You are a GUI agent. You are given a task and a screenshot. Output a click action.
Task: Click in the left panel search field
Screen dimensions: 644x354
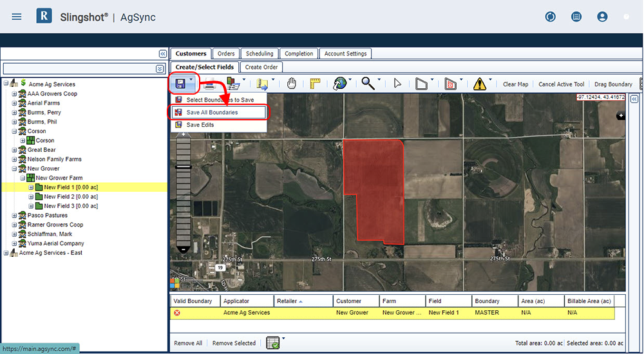(x=79, y=69)
